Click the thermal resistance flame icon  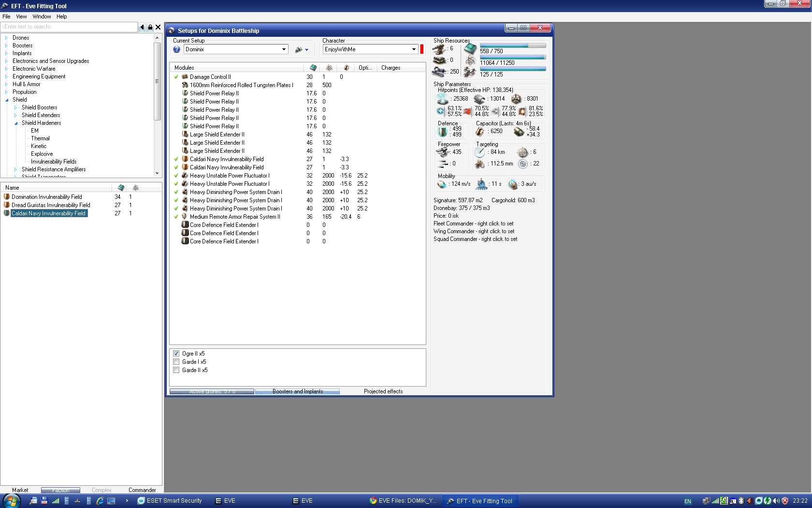[x=467, y=111]
